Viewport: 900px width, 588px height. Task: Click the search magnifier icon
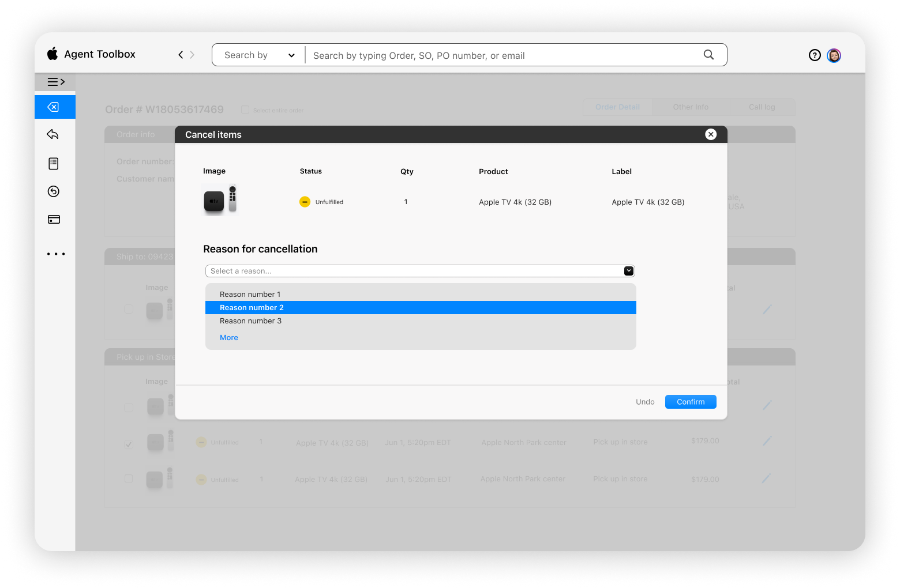(x=708, y=54)
